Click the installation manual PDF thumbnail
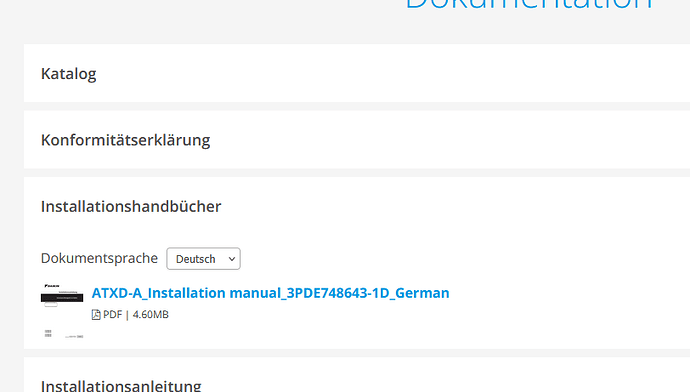The height and width of the screenshot is (392, 690). pyautogui.click(x=62, y=311)
